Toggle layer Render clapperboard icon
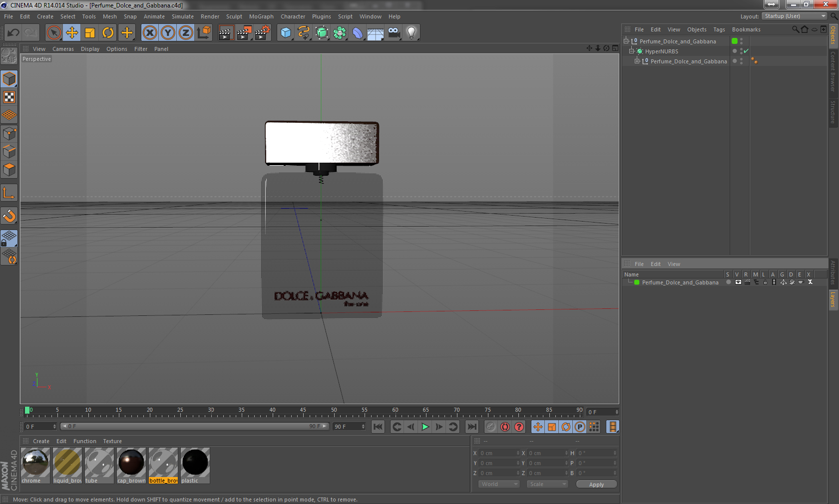This screenshot has width=839, height=504. click(x=747, y=282)
